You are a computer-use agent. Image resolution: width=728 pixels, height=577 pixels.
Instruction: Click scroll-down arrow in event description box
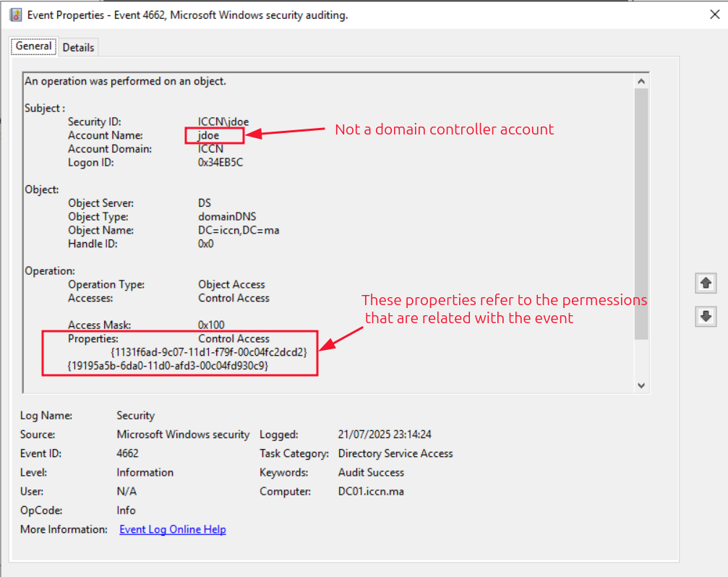641,385
